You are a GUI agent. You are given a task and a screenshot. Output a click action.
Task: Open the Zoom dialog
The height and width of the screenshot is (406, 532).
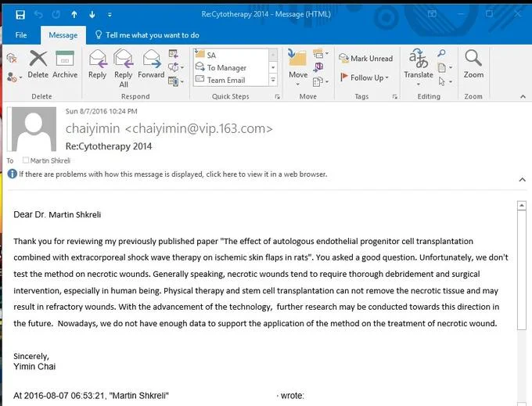(473, 64)
